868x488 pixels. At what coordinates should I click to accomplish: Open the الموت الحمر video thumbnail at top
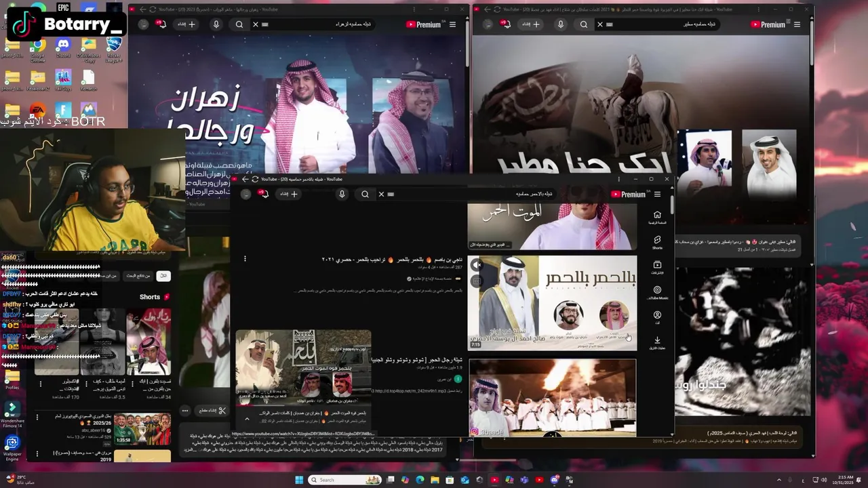(x=553, y=226)
